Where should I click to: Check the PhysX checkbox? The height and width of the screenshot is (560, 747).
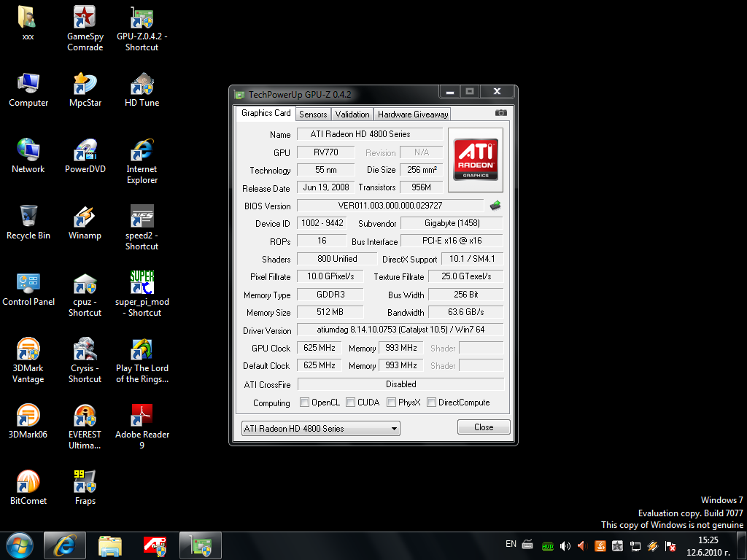pos(391,402)
